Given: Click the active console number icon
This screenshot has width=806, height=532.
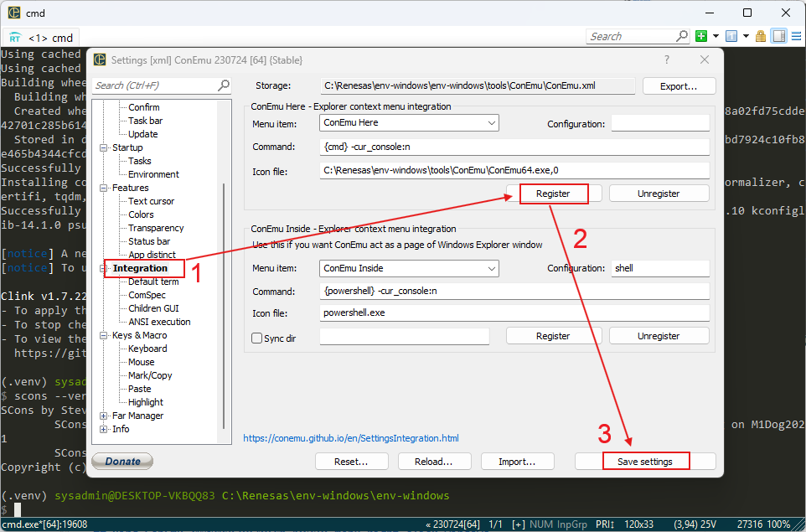Looking at the screenshot, I should (731, 36).
